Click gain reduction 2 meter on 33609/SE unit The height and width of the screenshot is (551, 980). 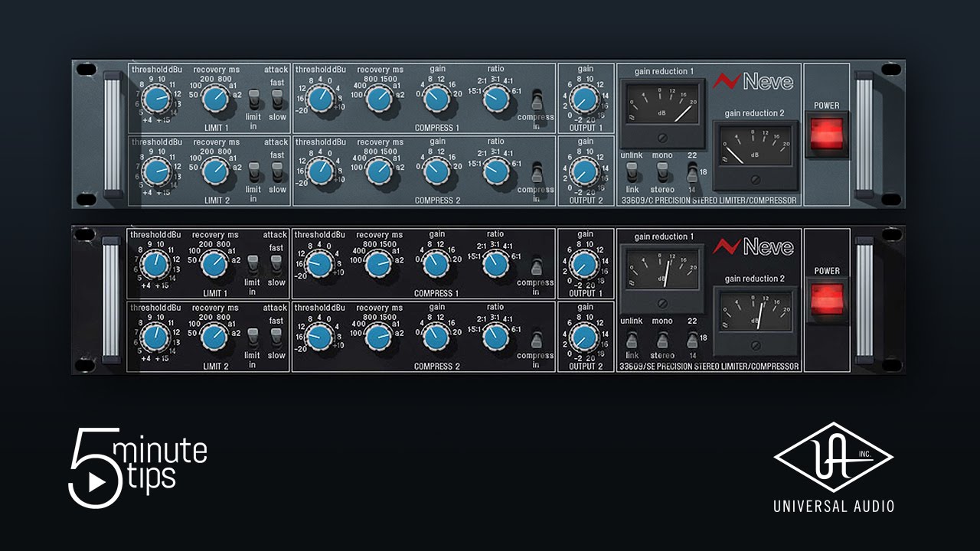click(756, 320)
